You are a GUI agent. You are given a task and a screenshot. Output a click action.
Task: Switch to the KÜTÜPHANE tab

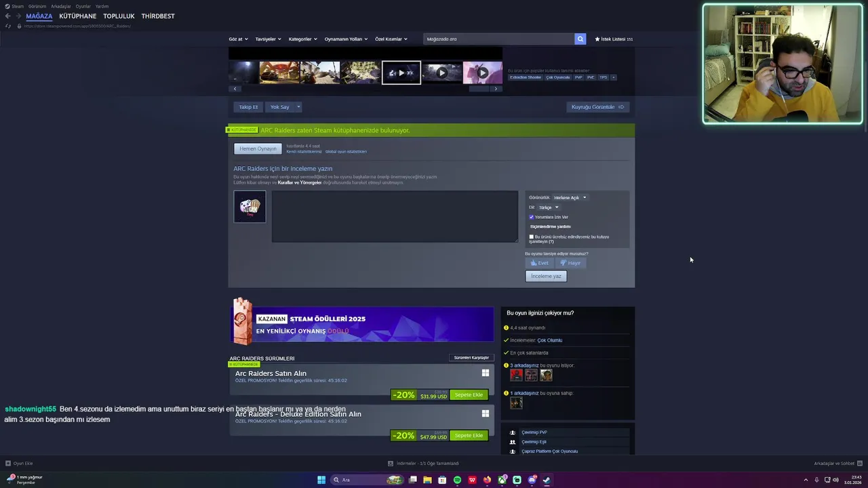(78, 16)
